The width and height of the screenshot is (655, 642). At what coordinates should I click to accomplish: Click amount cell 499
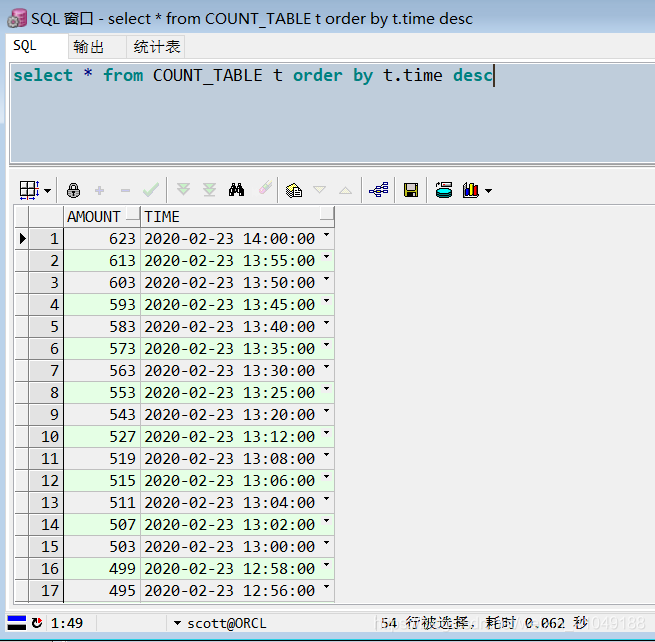pos(102,568)
